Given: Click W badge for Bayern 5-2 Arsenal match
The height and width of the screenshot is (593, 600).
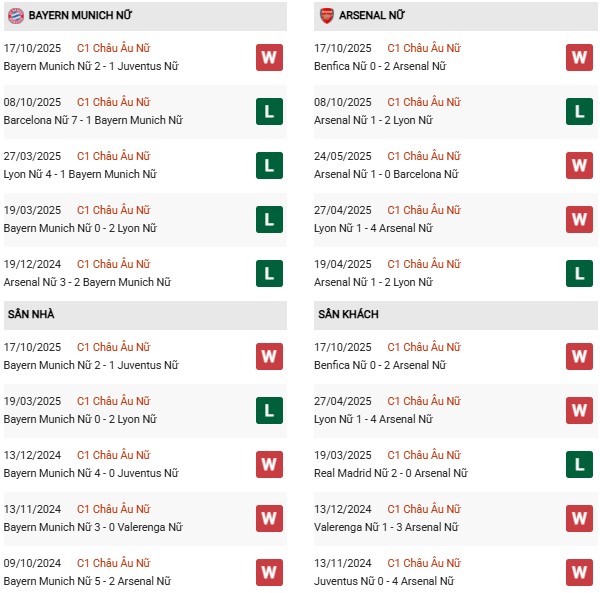Looking at the screenshot, I should click(268, 572).
